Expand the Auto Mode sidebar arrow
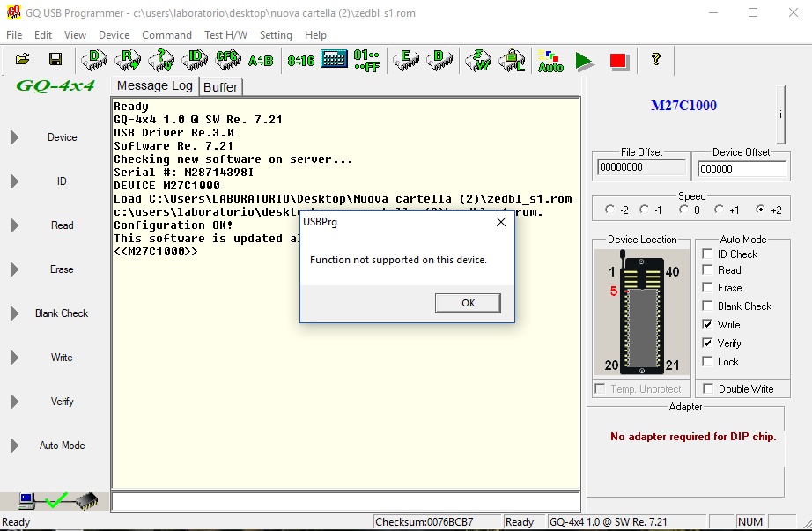The height and width of the screenshot is (531, 812). coord(14,446)
